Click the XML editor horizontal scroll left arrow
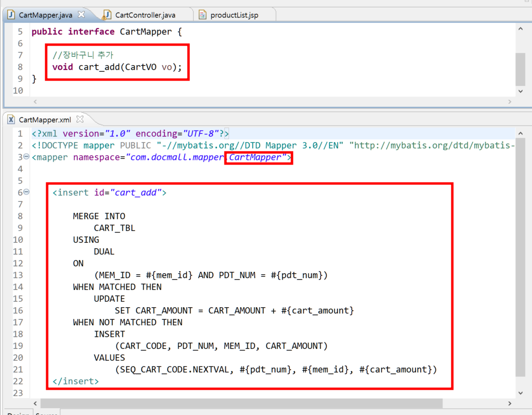532x415 pixels. click(35, 403)
